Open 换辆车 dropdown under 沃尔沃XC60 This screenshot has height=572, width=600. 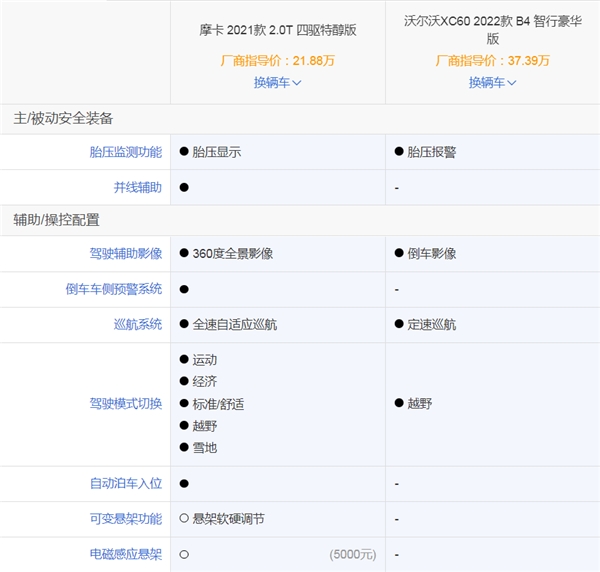click(x=492, y=82)
